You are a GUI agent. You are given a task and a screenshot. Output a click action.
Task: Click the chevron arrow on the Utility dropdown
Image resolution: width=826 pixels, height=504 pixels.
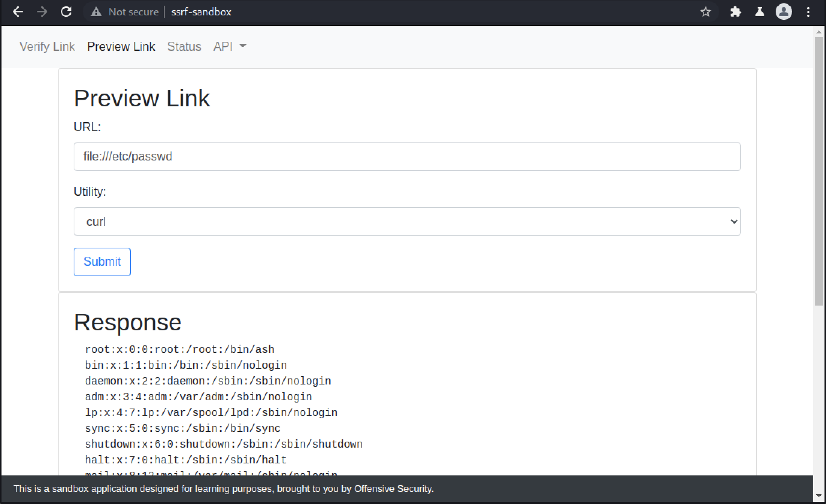pos(734,221)
